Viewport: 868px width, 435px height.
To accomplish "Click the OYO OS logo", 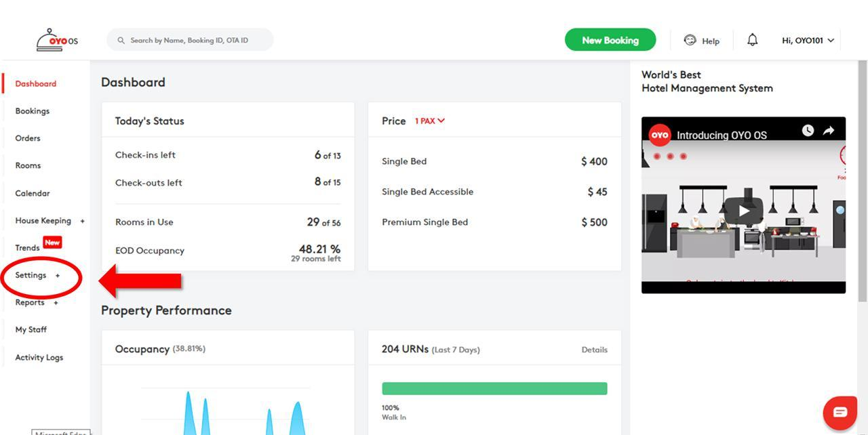I will coord(57,40).
